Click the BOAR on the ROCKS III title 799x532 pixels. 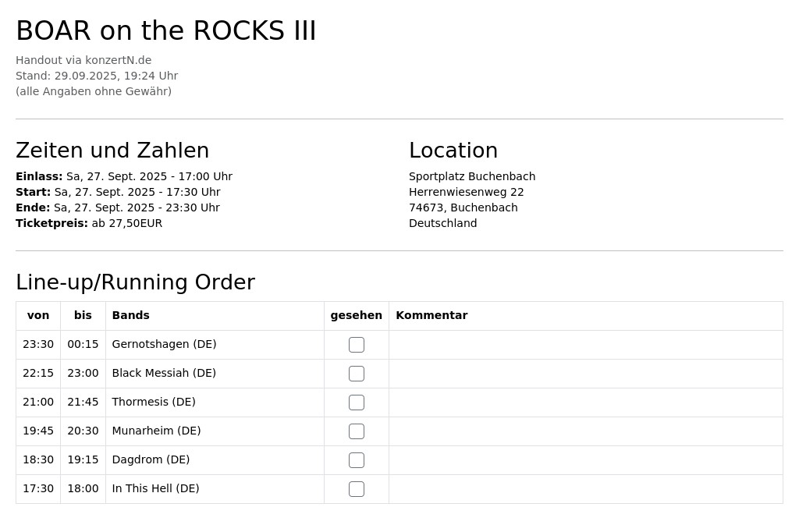[x=166, y=30]
